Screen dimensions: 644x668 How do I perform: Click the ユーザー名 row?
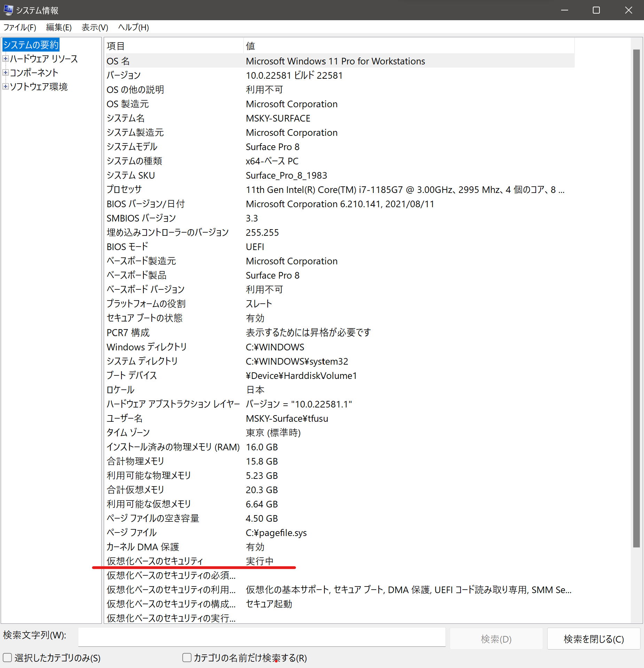pos(339,418)
